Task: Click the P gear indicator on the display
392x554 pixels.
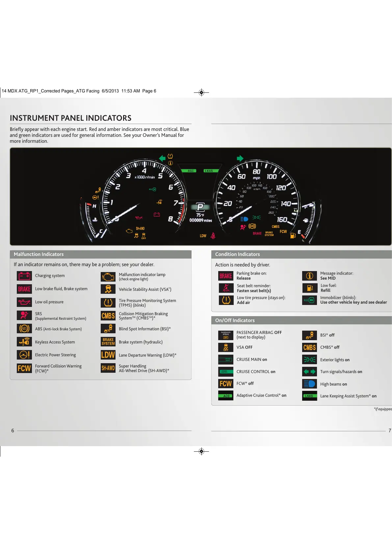Action: click(200, 207)
